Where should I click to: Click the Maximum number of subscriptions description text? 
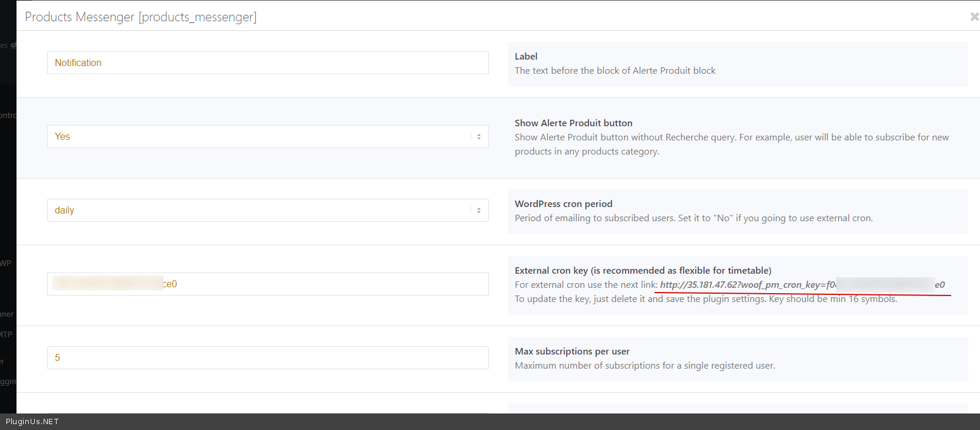click(644, 366)
